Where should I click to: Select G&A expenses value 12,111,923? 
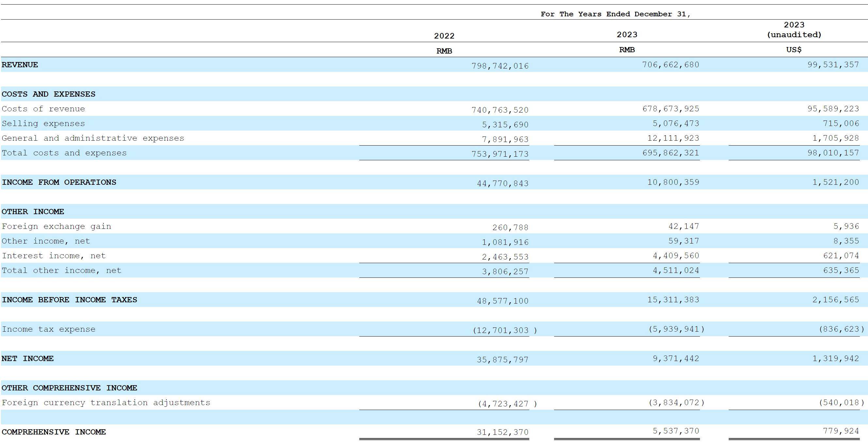[x=673, y=138]
